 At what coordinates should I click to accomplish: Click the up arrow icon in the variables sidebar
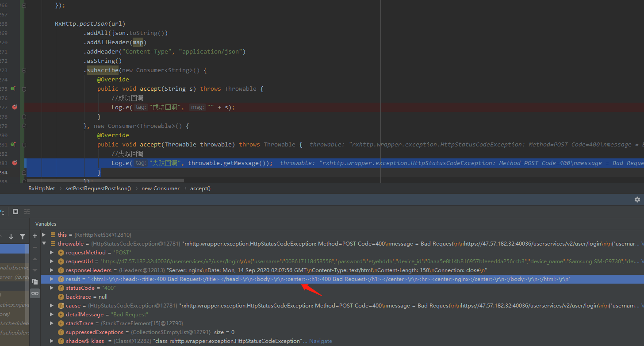[x=34, y=258]
